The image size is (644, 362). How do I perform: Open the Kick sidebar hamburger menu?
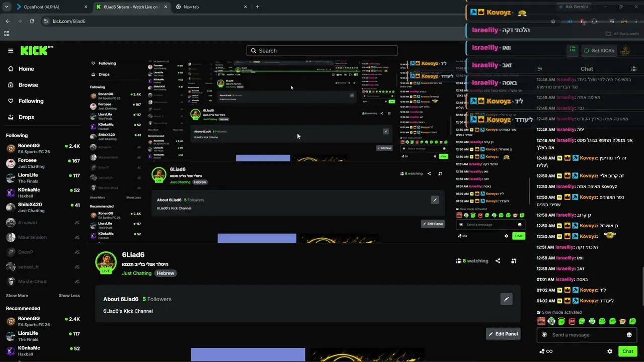11,51
